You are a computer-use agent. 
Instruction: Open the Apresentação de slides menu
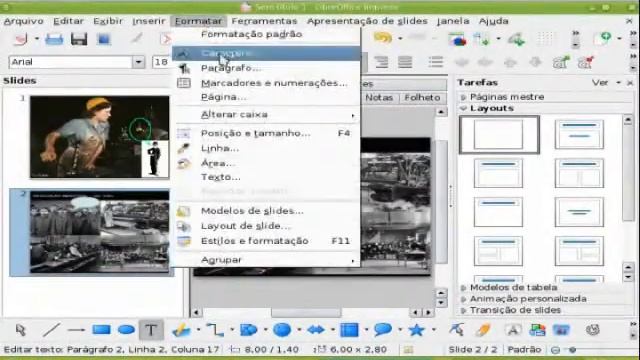click(x=367, y=21)
